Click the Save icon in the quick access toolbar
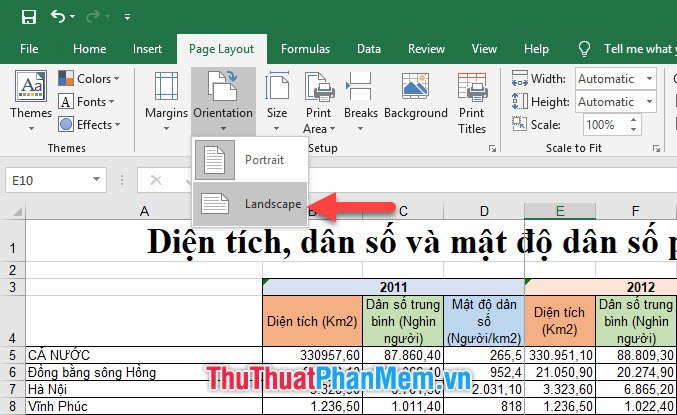This screenshot has width=677, height=415. tap(29, 17)
